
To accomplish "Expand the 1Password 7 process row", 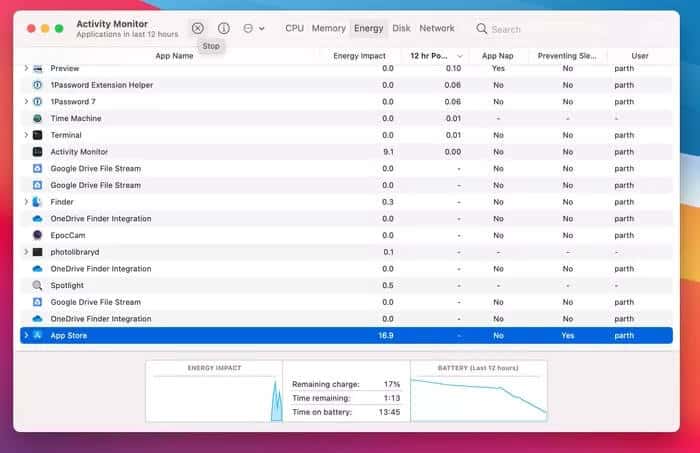I will [26, 102].
